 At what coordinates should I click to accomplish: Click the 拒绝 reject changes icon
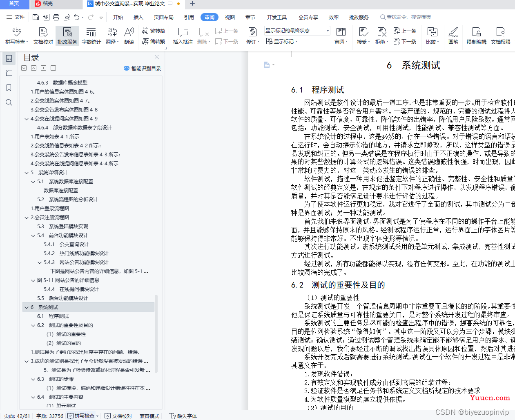coord(381,32)
